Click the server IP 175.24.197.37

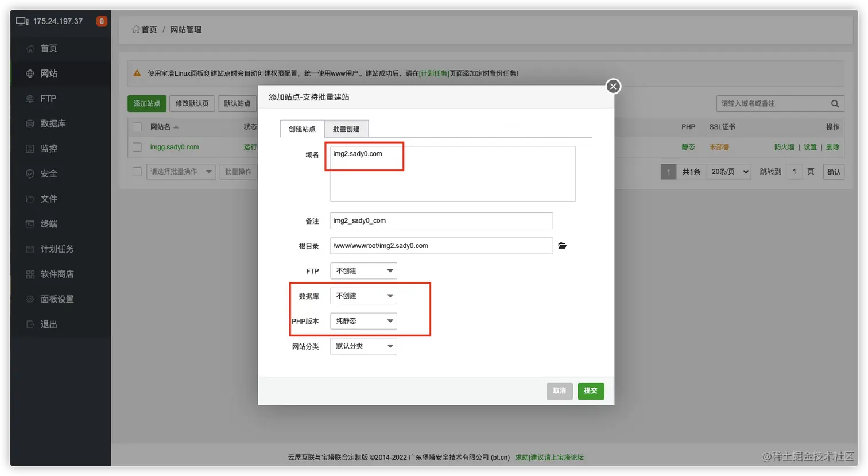pyautogui.click(x=57, y=21)
